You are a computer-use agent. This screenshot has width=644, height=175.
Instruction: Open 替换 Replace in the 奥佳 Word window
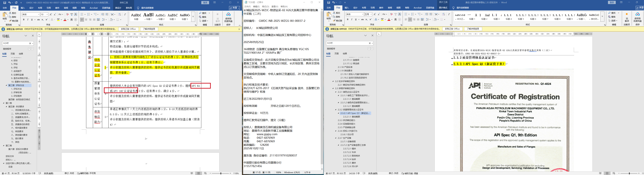pos(612,17)
